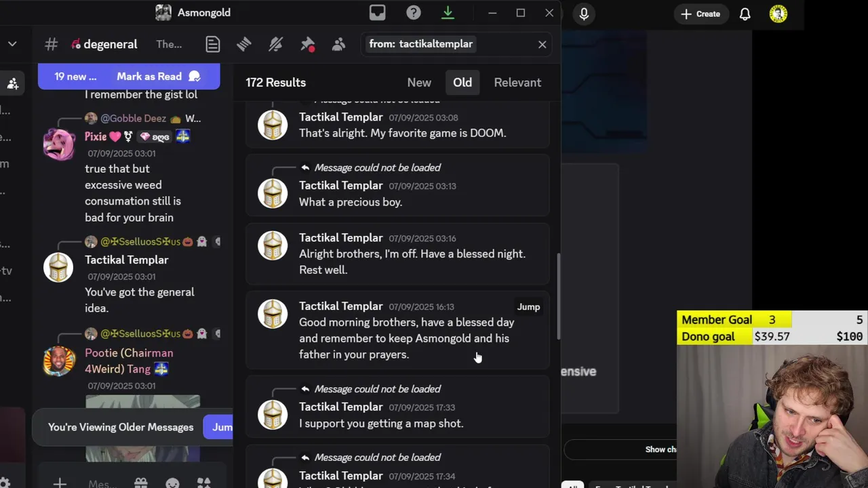Open Pixie's avatar in chat

[x=59, y=144]
